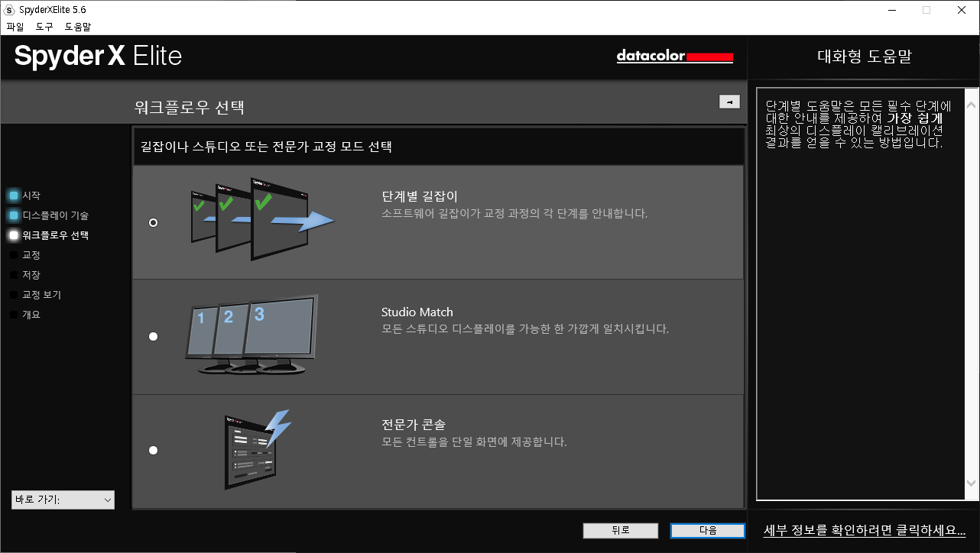Screen dimensions: 980x553
Task: Click the SpyderXElite title bar app icon
Action: (x=10, y=10)
